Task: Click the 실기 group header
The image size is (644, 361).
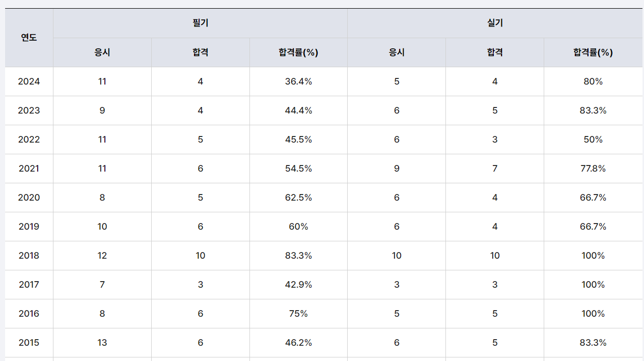Action: 495,23
